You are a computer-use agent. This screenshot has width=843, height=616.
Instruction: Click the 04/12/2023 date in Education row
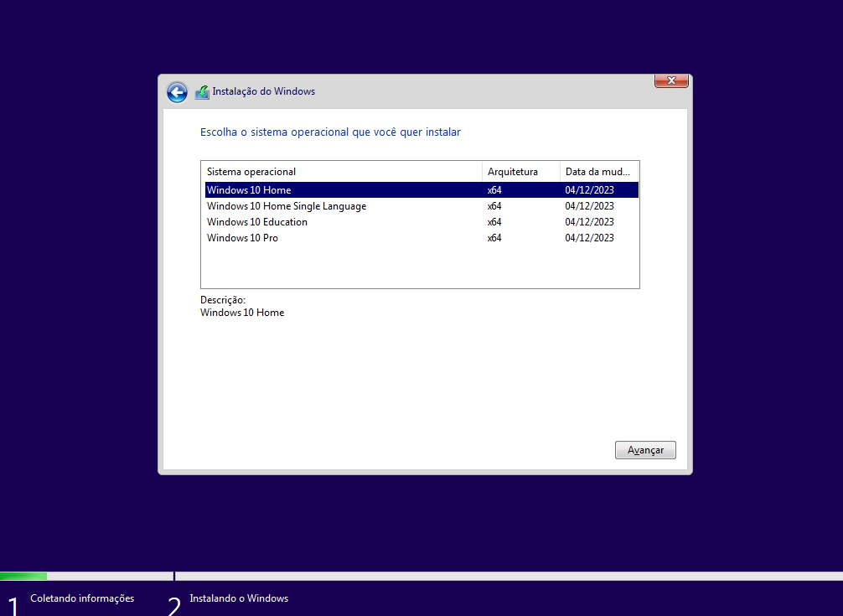tap(589, 222)
